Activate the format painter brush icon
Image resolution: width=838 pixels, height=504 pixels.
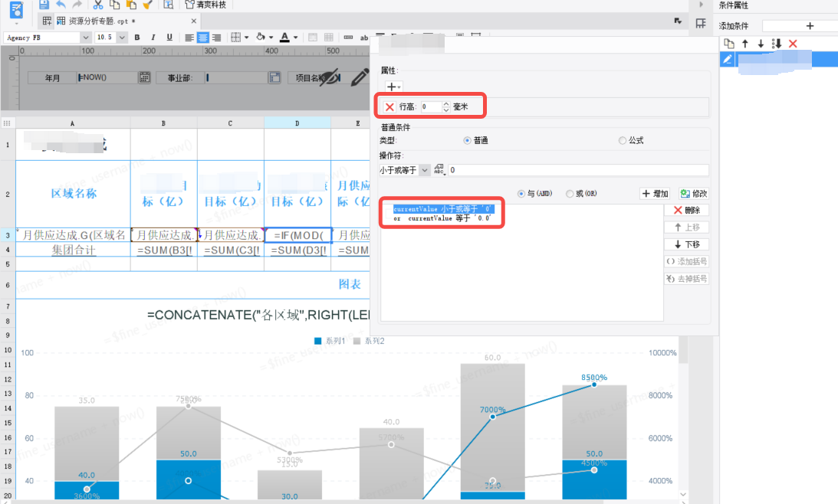[x=147, y=5]
